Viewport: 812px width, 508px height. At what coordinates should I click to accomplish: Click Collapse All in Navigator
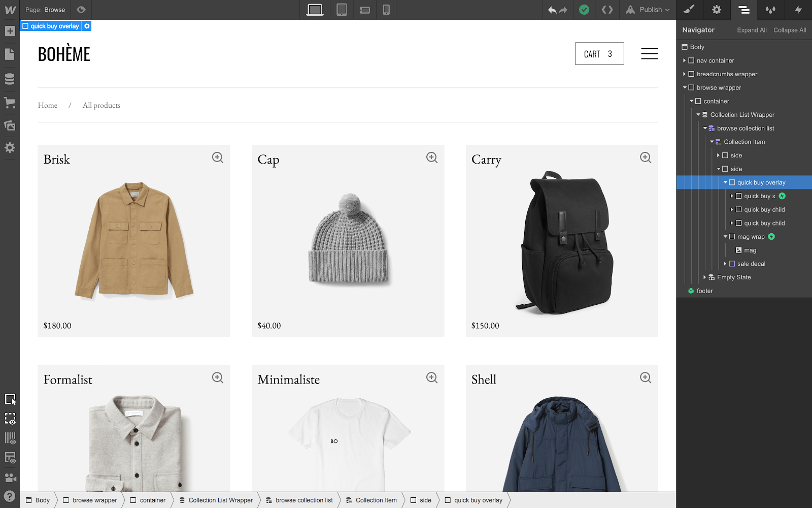tap(790, 30)
